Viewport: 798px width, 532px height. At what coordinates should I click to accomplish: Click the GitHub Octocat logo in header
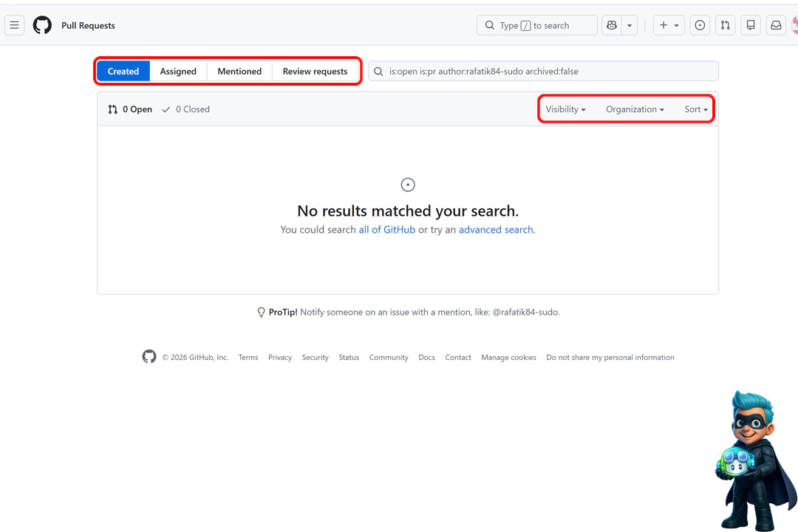tap(42, 24)
